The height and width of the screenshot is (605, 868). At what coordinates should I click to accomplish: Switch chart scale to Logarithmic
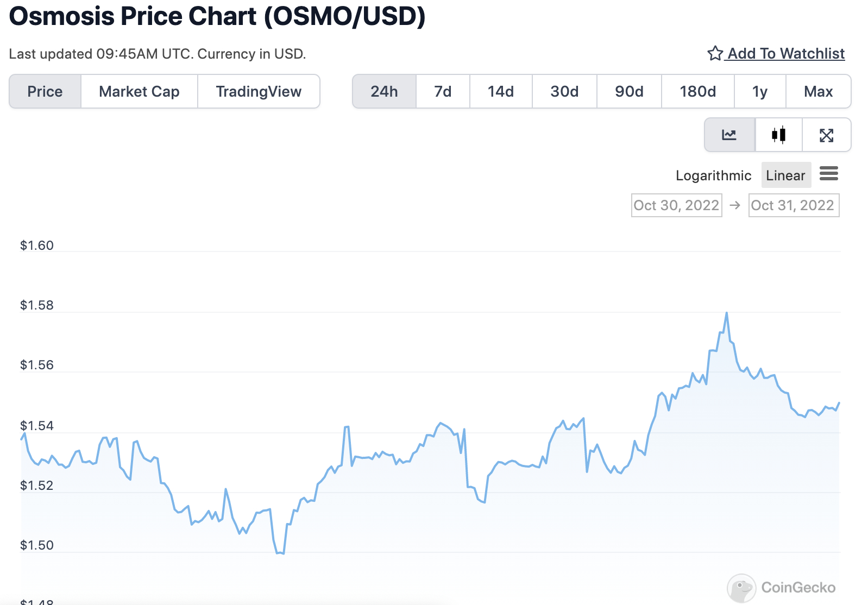pyautogui.click(x=713, y=175)
